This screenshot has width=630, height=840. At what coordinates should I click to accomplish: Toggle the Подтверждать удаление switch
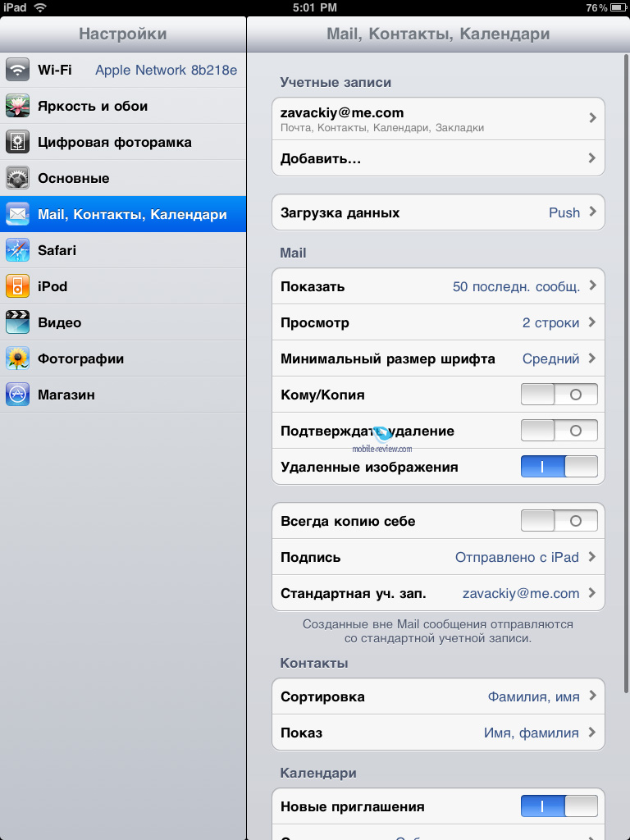(x=559, y=431)
